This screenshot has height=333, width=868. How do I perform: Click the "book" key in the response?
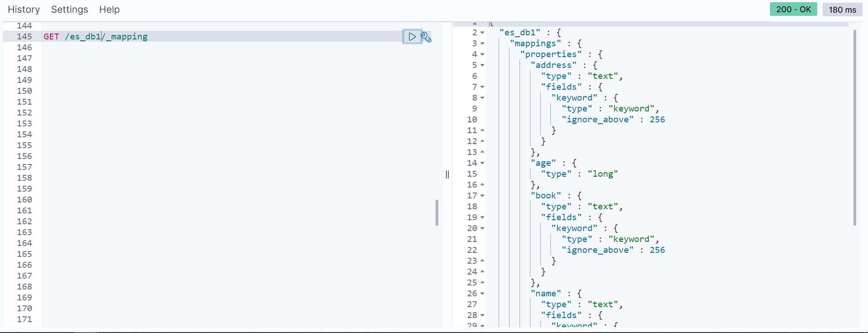(546, 196)
